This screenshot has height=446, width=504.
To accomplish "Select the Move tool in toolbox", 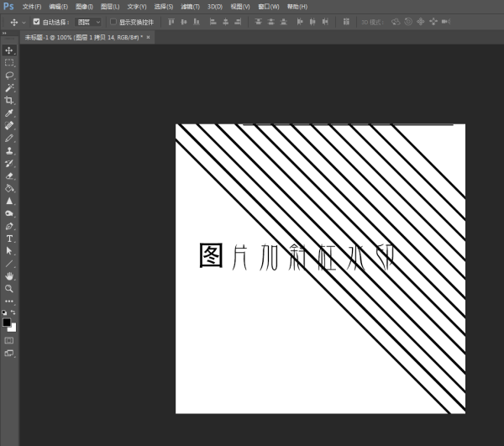I will [9, 50].
